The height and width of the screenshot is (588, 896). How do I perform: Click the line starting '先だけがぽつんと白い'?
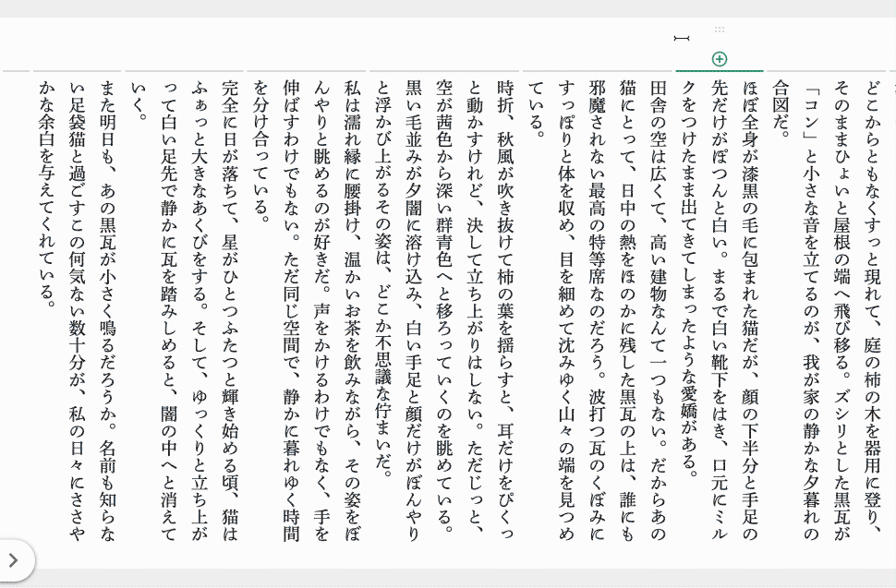(720, 311)
